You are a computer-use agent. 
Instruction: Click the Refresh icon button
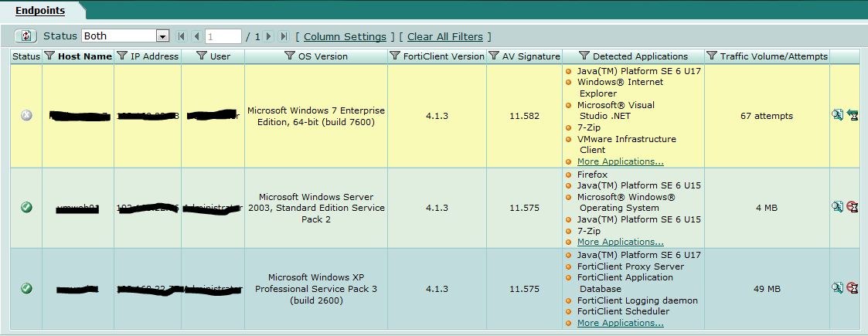26,36
